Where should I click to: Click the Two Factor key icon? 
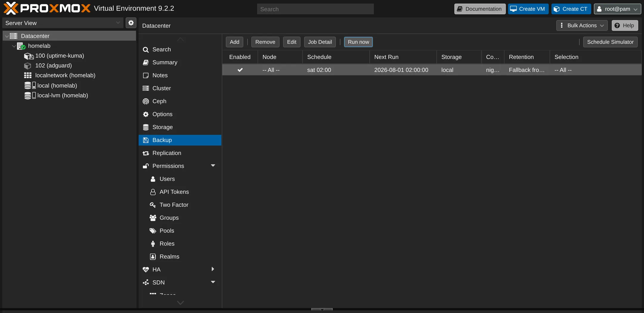153,205
